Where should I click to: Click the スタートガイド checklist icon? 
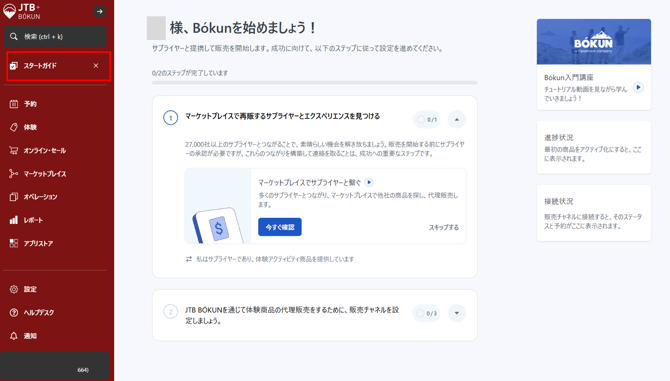[14, 66]
